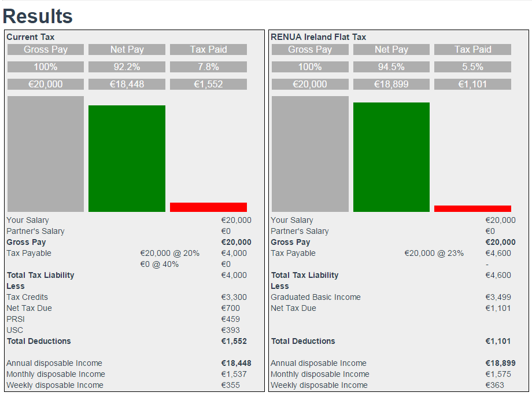This screenshot has height=396, width=532.
Task: Click the €4,600 Tax Payable value
Action: 498,254
